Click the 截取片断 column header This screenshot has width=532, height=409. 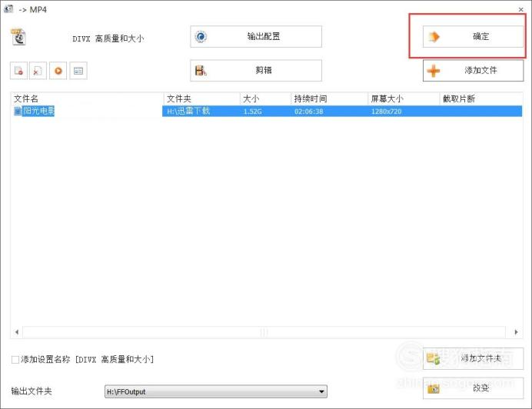[x=481, y=98]
